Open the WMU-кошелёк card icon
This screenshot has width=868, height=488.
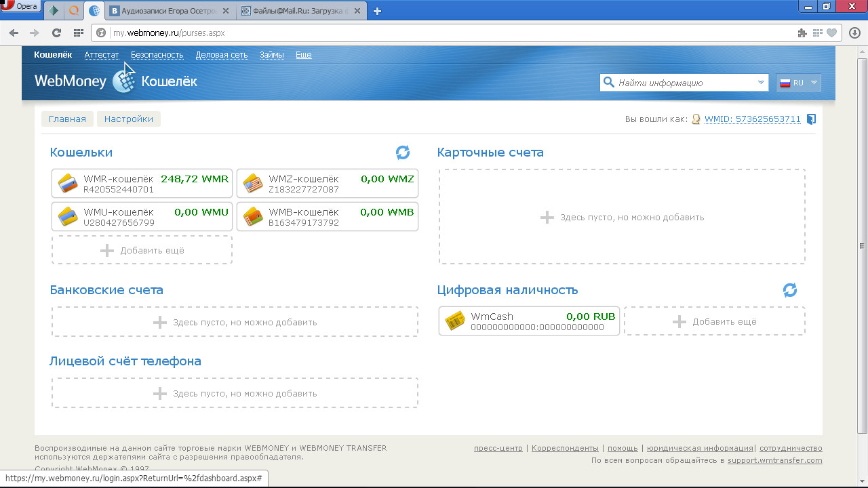[68, 217]
